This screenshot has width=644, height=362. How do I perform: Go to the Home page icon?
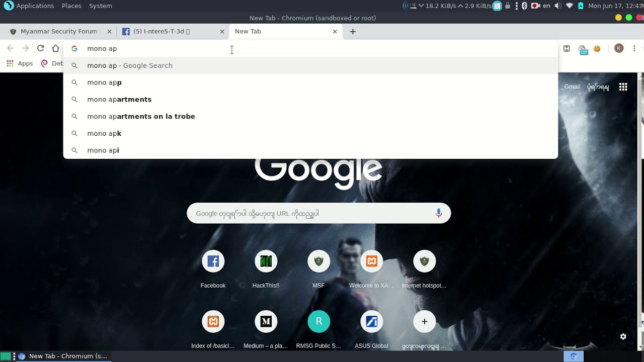click(56, 48)
